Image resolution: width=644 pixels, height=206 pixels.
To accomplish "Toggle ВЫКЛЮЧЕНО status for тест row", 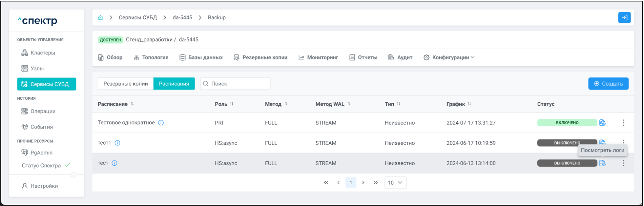I will click(x=567, y=163).
